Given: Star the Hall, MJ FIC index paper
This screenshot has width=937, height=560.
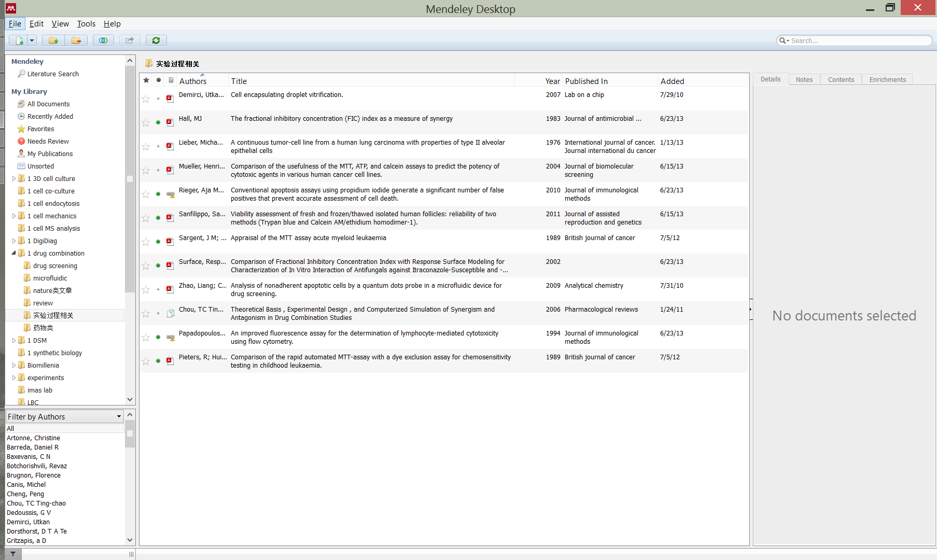Looking at the screenshot, I should click(x=146, y=122).
